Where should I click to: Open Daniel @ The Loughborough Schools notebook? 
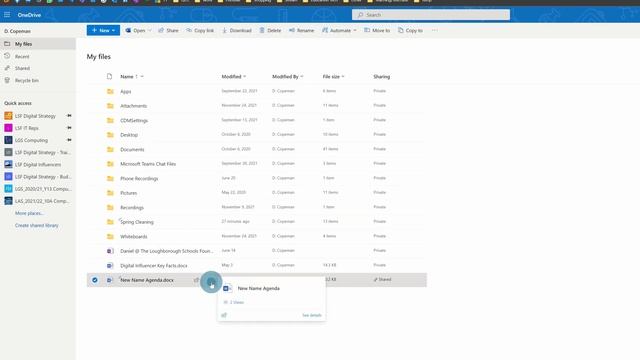[167, 251]
